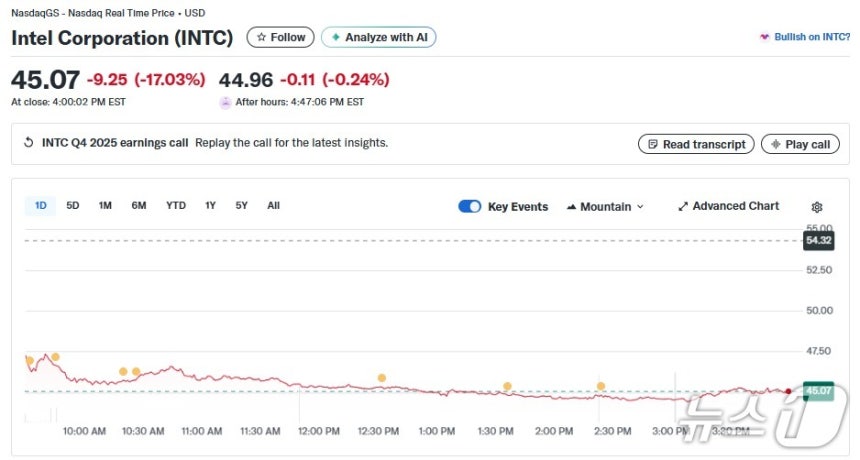This screenshot has width=860, height=460.
Task: Switch to the 5D time range
Action: click(x=73, y=206)
